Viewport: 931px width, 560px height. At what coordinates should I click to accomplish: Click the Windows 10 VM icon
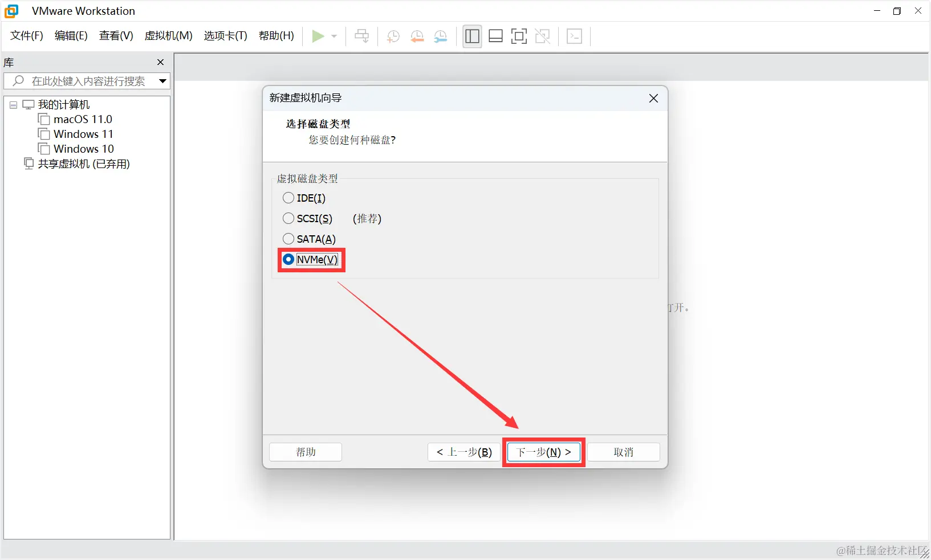(x=44, y=149)
